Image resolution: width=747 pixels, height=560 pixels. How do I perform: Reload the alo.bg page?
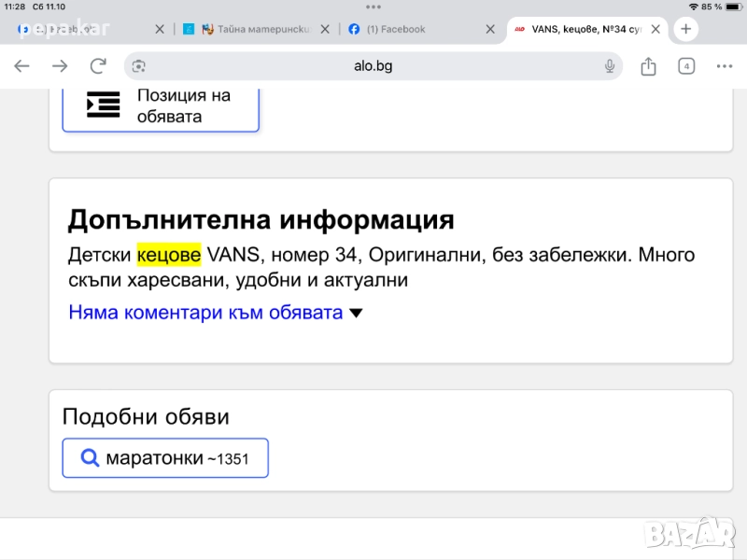98,66
